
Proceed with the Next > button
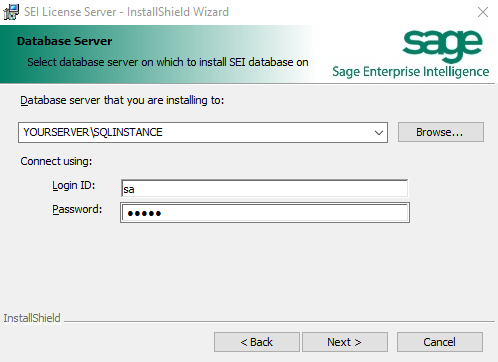click(345, 342)
